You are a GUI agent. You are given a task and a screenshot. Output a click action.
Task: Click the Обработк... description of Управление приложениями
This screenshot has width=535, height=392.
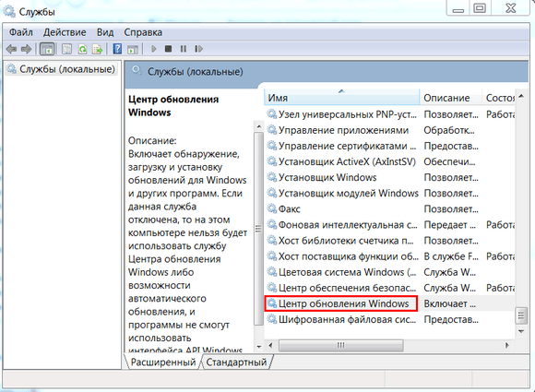pyautogui.click(x=448, y=130)
